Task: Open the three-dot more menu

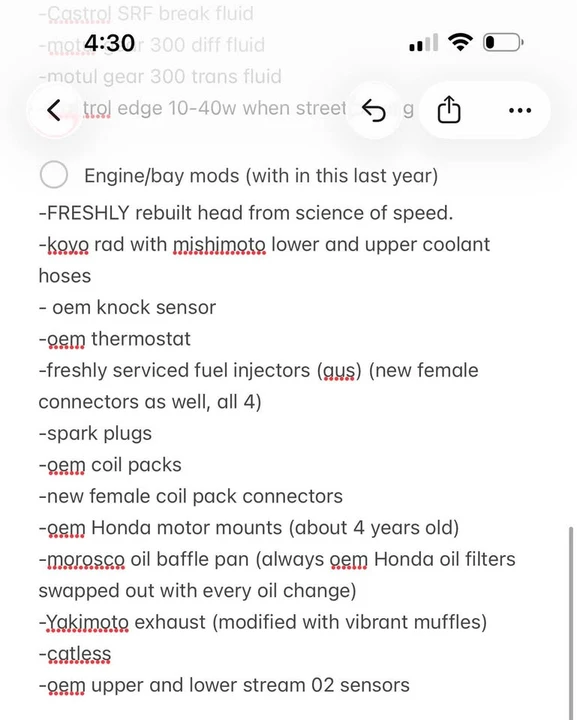Action: point(520,110)
